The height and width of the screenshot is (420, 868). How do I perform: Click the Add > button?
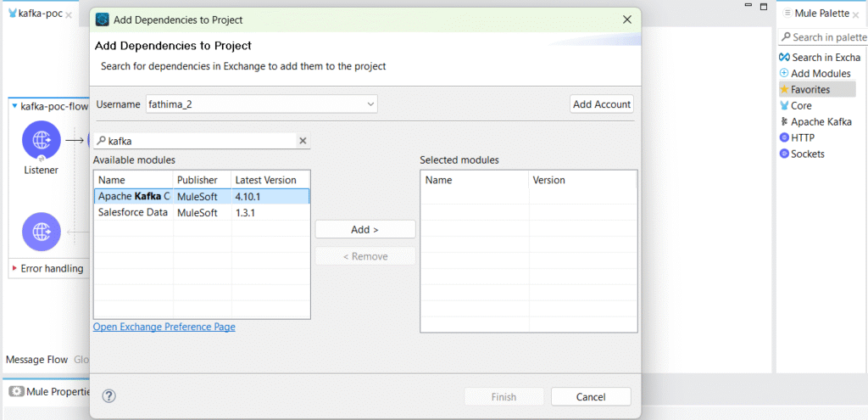tap(364, 229)
